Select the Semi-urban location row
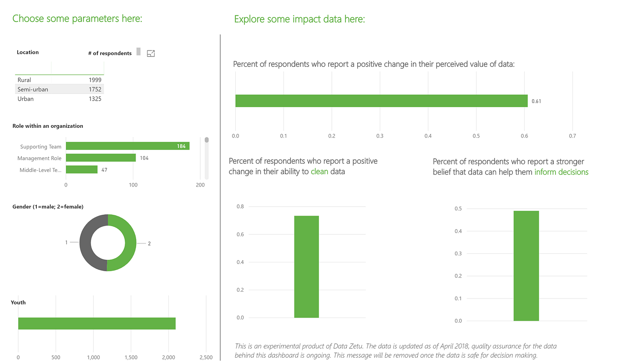 pyautogui.click(x=59, y=90)
